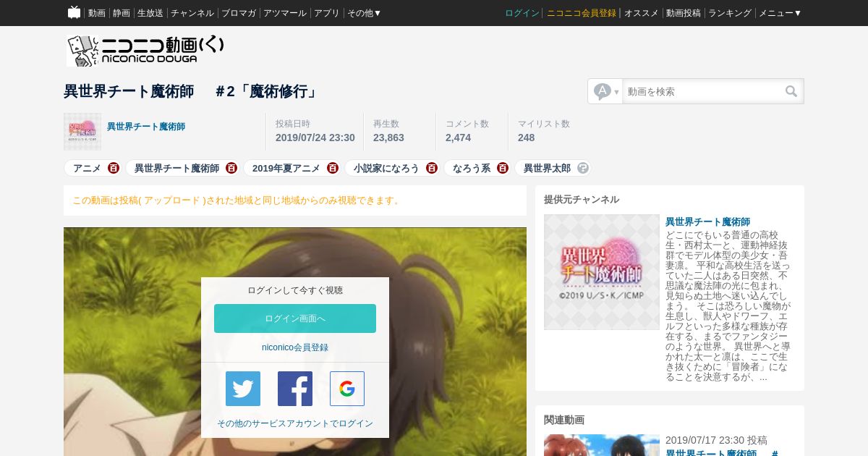
Task: Expand メニュー▼ in top right
Action: pyautogui.click(x=780, y=13)
